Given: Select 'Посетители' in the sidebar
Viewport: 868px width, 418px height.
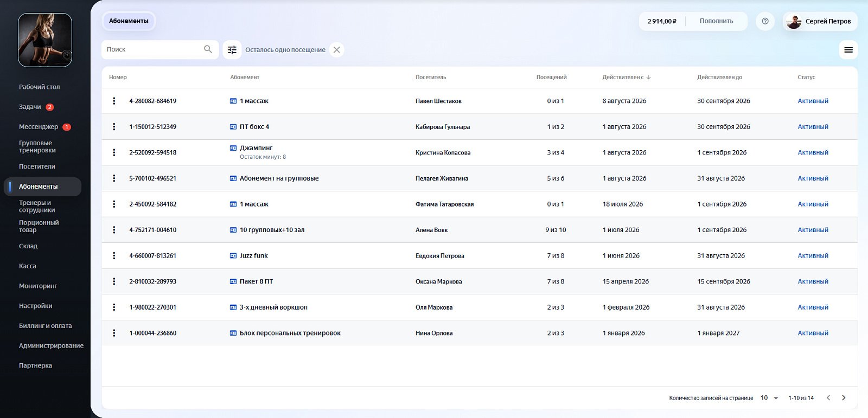Looking at the screenshot, I should point(37,166).
